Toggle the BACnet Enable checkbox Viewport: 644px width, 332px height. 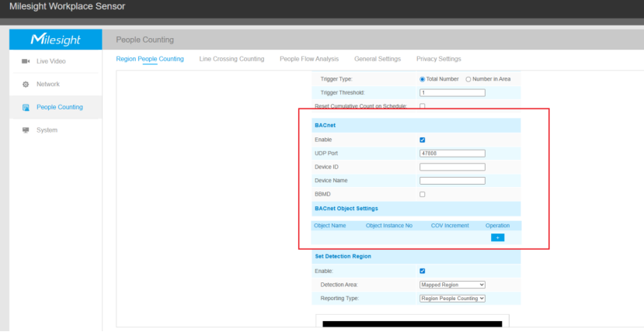tap(423, 140)
